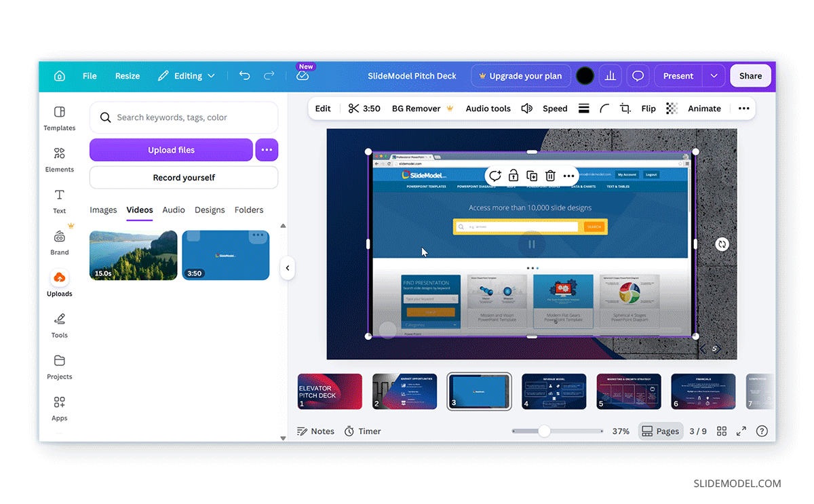The width and height of the screenshot is (814, 504).
Task: Open the File menu
Action: [x=90, y=76]
